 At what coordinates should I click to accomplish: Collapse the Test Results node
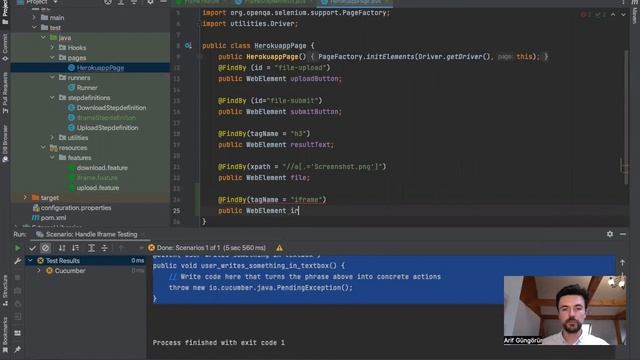(x=30, y=260)
